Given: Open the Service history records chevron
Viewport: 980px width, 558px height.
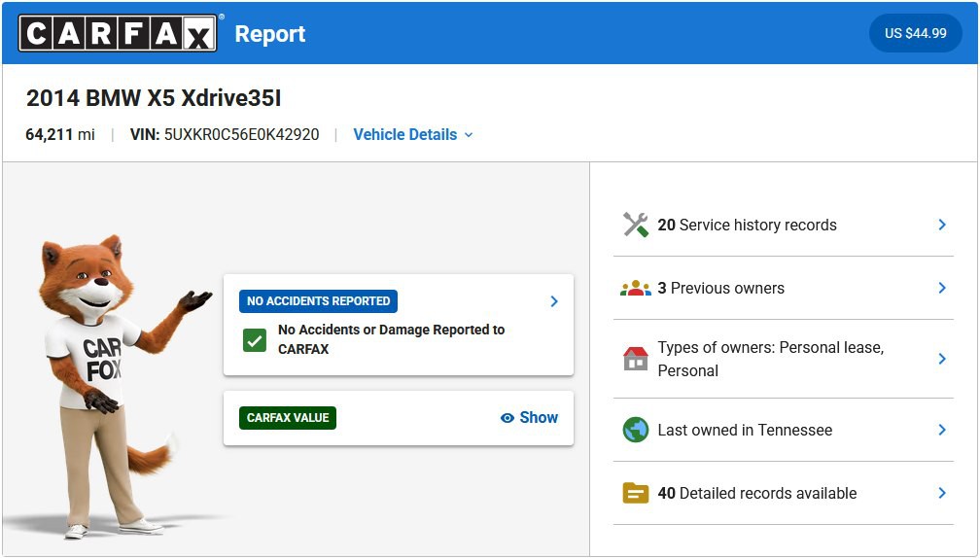Looking at the screenshot, I should pyautogui.click(x=942, y=225).
